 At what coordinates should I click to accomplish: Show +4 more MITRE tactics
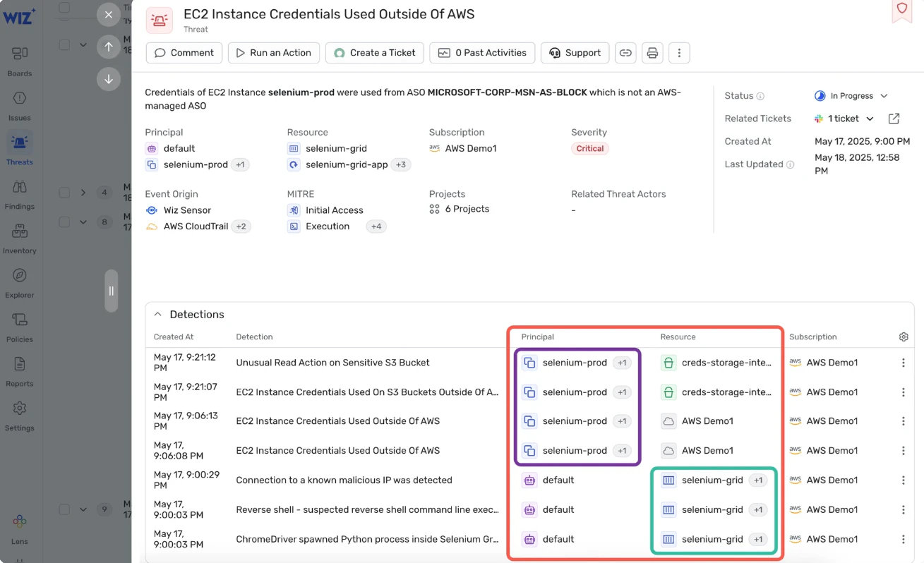pos(376,226)
